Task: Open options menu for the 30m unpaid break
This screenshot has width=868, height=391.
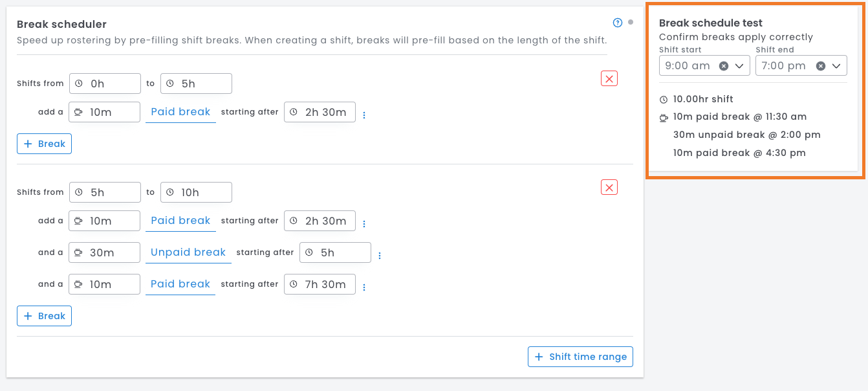Action: click(380, 256)
